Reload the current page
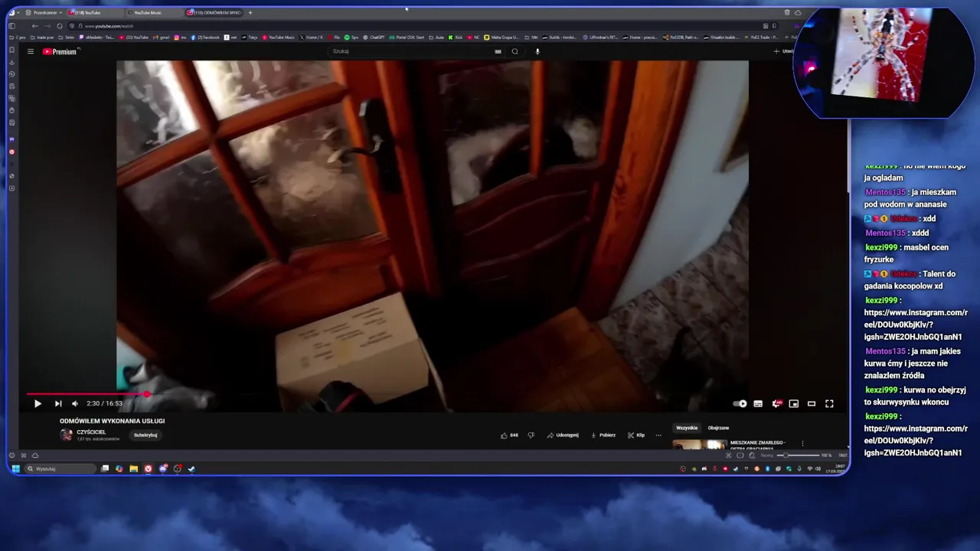This screenshot has width=980, height=551. 60,26
